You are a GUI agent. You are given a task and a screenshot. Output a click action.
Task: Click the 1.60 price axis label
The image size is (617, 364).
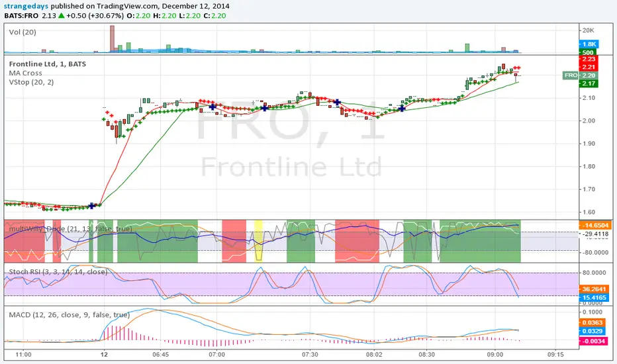point(589,212)
